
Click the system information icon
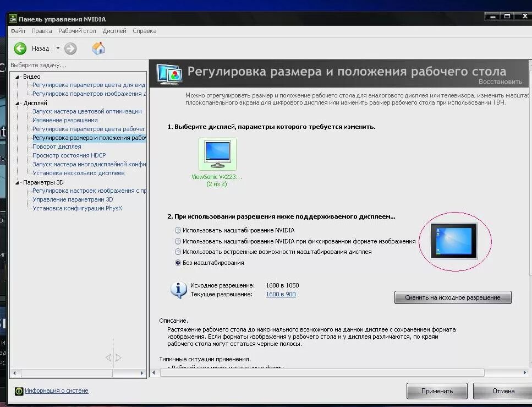pos(19,391)
